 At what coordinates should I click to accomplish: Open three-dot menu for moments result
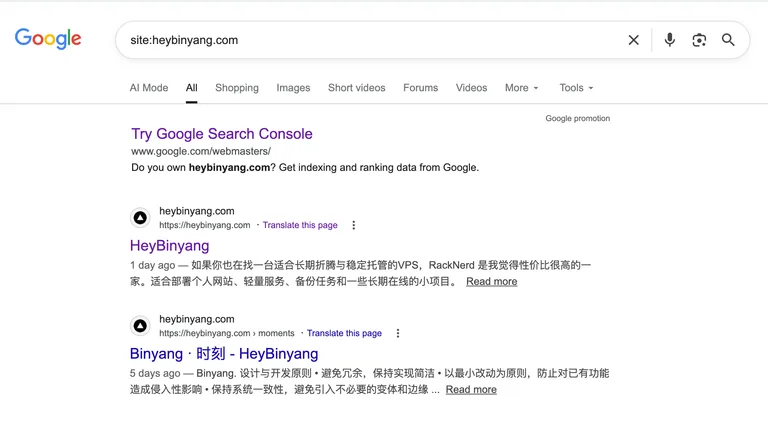397,333
